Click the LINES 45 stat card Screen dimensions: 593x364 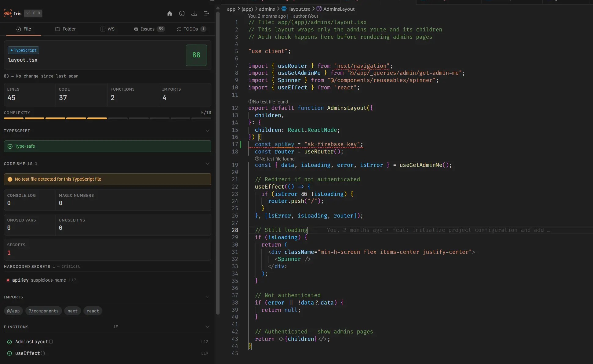[30, 95]
